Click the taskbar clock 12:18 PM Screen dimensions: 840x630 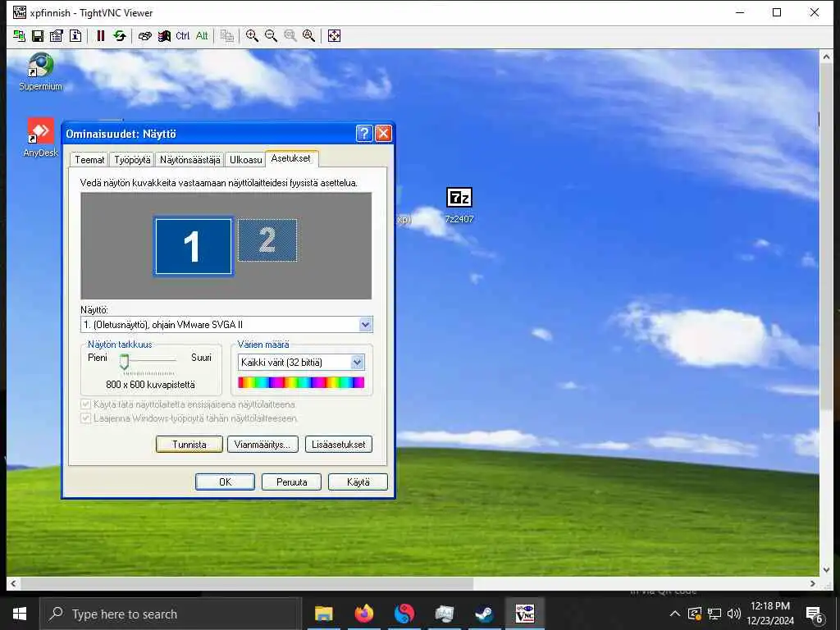[770, 606]
